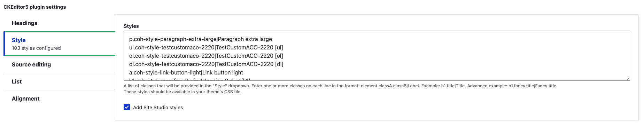Switch to the List tab
This screenshot has width=644, height=127.
59,81
